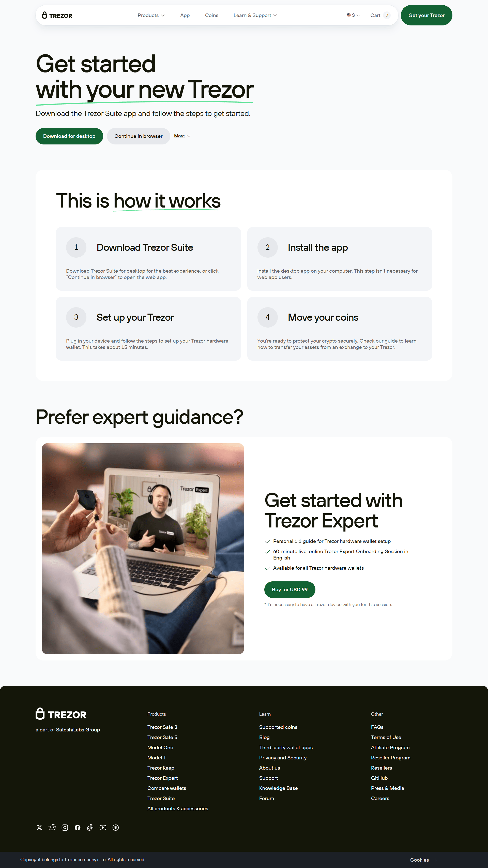Click the cart icon in navbar
Screen dimensions: 488x868
[379, 15]
